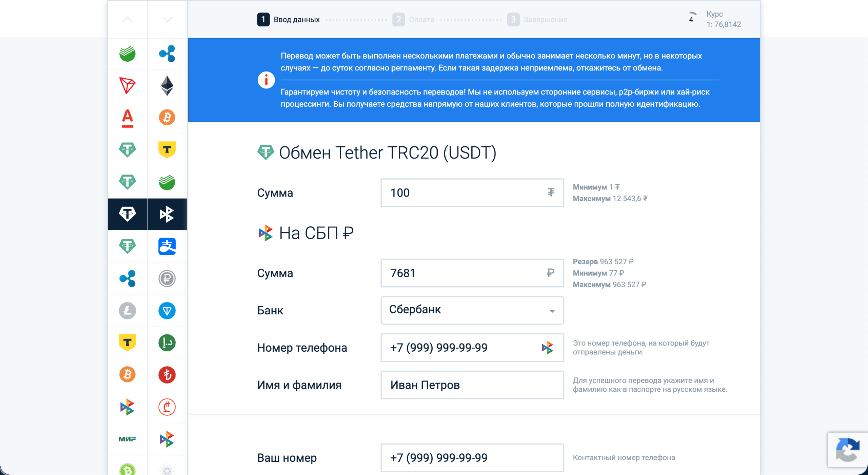Click the reCAPTCHA badge
This screenshot has width=868, height=475.
(x=847, y=450)
